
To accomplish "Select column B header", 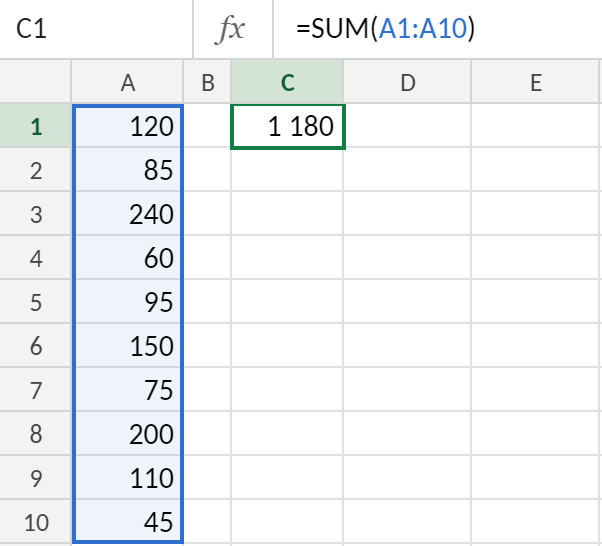I will click(207, 82).
